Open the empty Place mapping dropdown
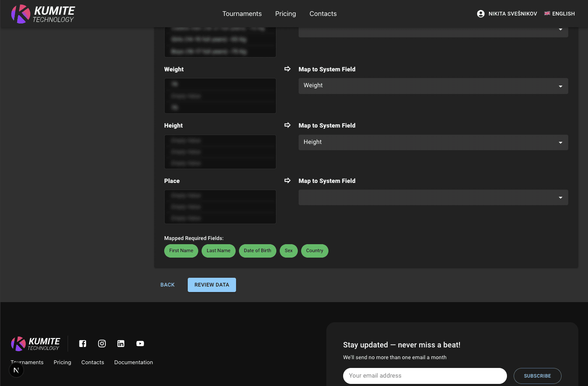 (x=433, y=198)
